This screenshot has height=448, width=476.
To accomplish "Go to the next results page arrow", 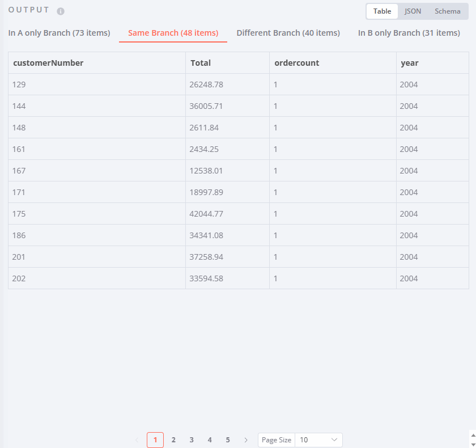I will click(246, 439).
